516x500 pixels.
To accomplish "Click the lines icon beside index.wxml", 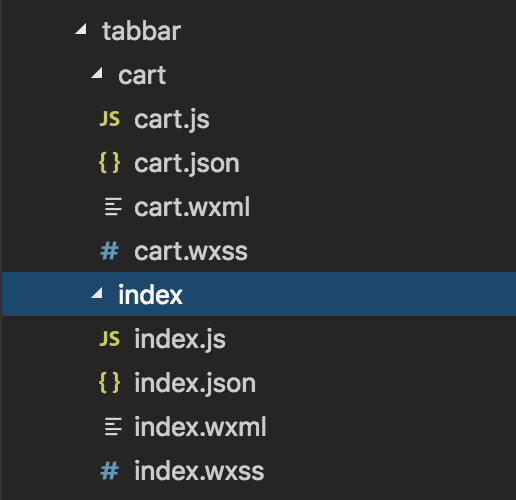I will pos(113,427).
